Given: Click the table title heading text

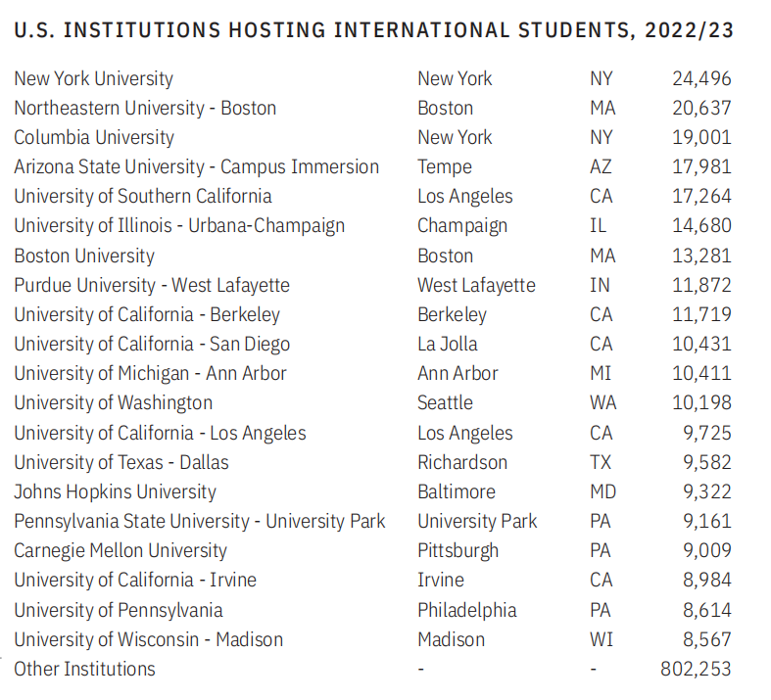Looking at the screenshot, I should point(373,30).
